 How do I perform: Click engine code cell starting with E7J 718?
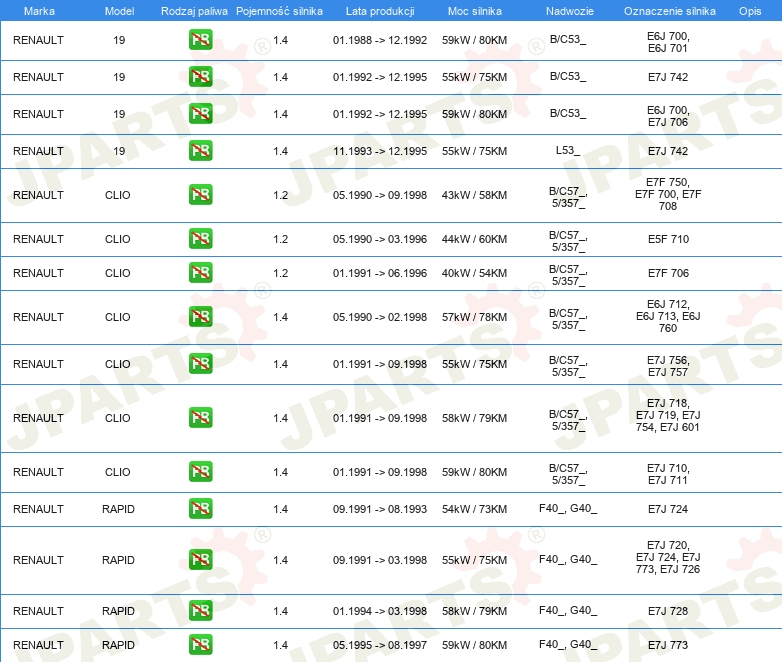pyautogui.click(x=668, y=415)
